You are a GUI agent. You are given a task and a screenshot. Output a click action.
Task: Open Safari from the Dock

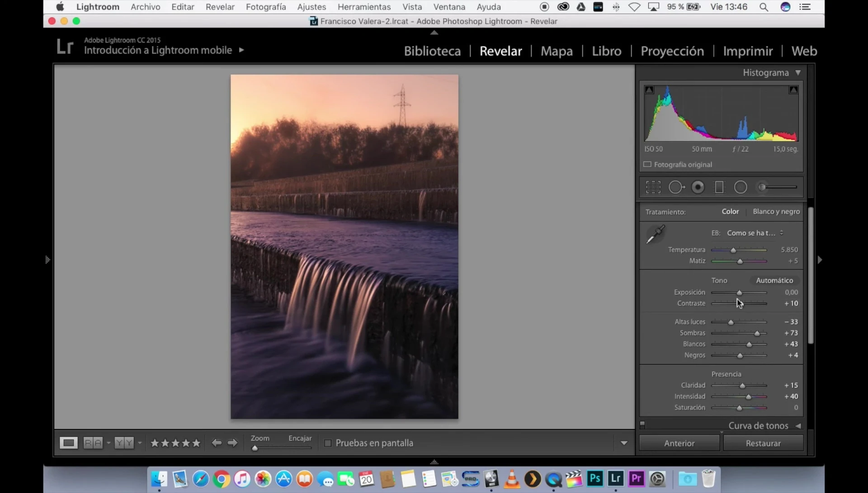tap(201, 479)
